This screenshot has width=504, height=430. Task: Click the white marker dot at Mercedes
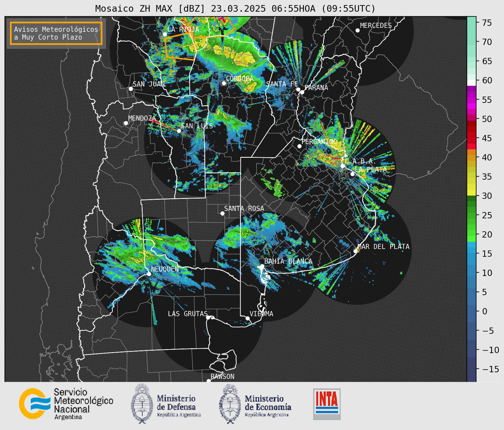click(x=358, y=31)
